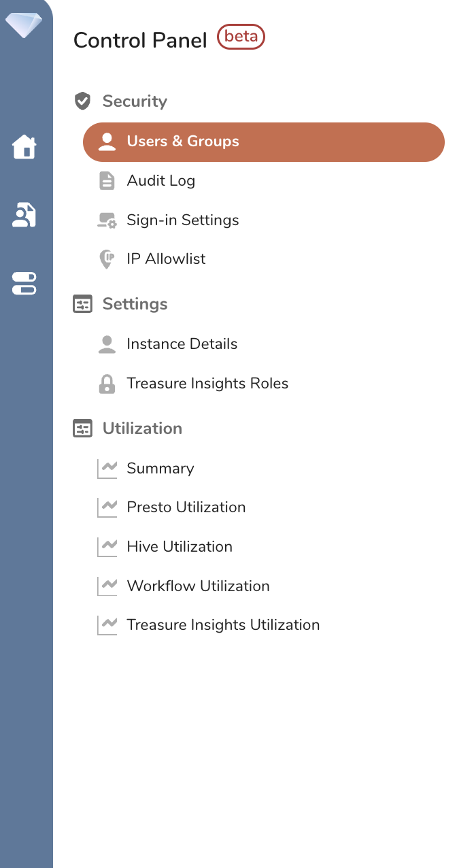Click the Utilization section header
Image resolution: width=457 pixels, height=868 pixels.
[x=142, y=429]
